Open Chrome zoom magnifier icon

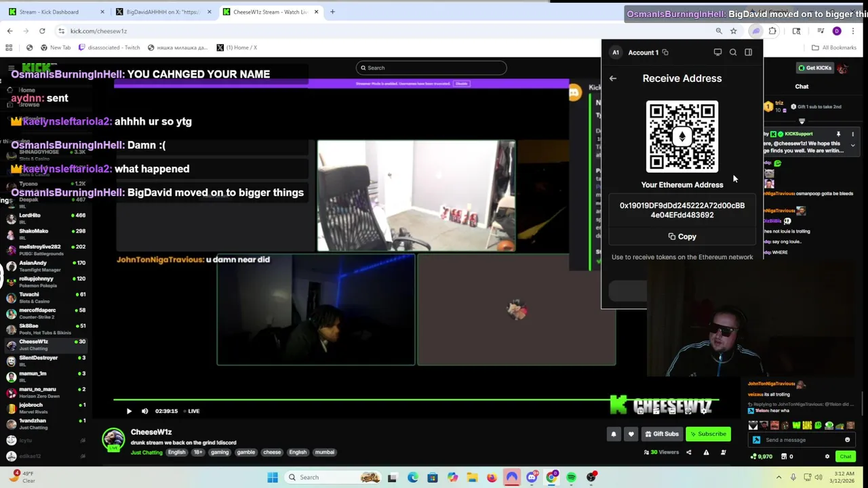pos(719,30)
